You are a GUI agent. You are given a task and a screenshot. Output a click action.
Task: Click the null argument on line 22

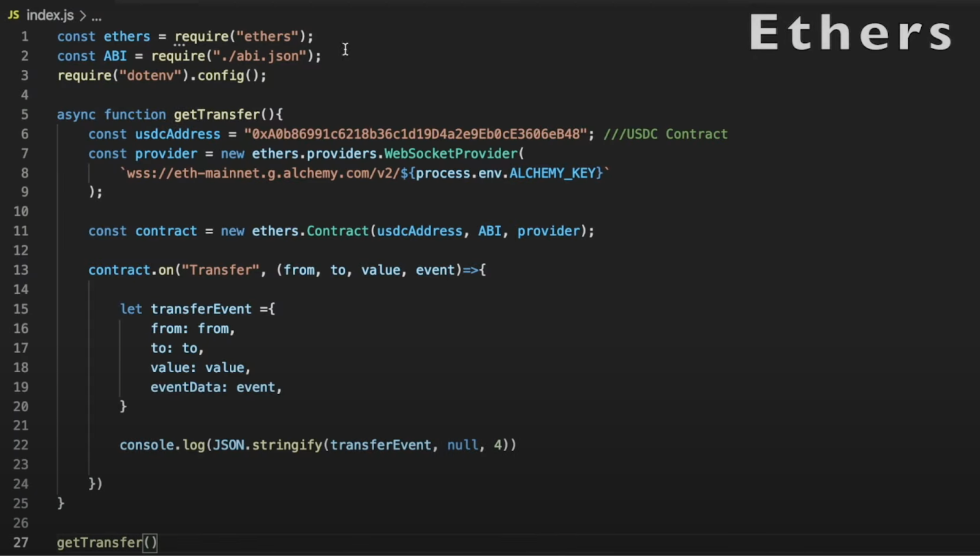[462, 445]
